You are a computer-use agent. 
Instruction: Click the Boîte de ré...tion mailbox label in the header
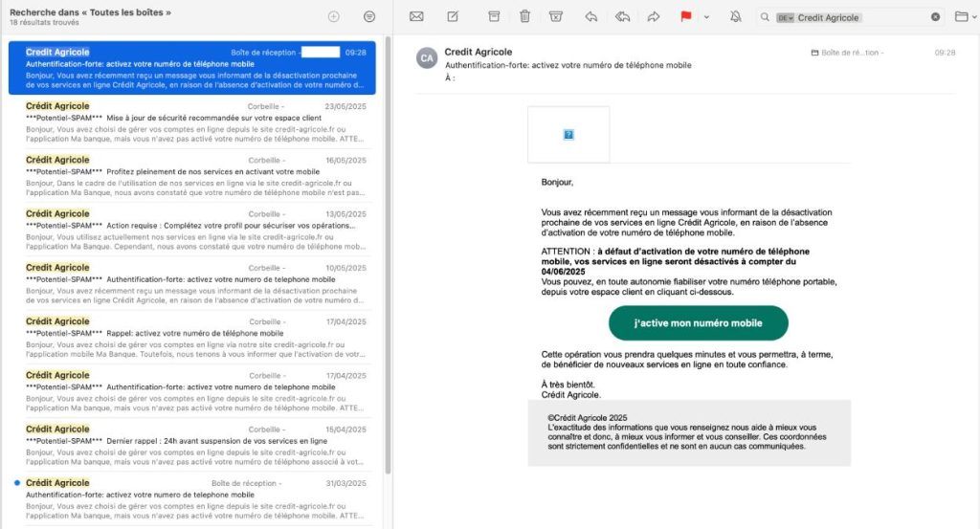[x=848, y=53]
